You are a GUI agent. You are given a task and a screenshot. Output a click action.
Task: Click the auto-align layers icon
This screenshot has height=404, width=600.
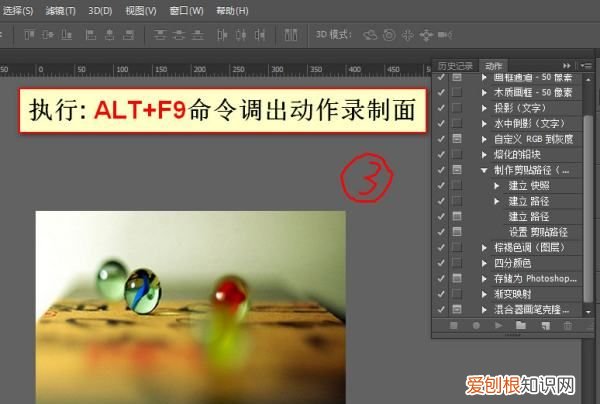pyautogui.click(x=291, y=35)
